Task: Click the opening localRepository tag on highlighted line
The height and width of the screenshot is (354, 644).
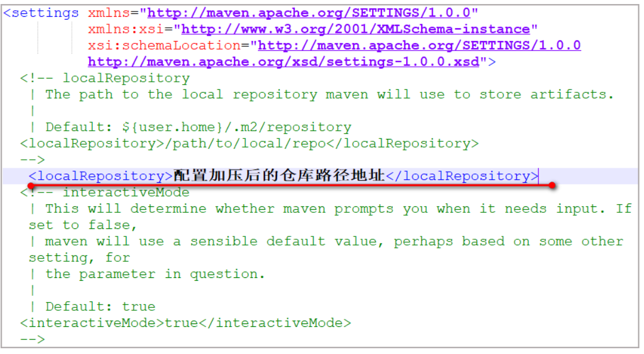Action: tap(101, 176)
